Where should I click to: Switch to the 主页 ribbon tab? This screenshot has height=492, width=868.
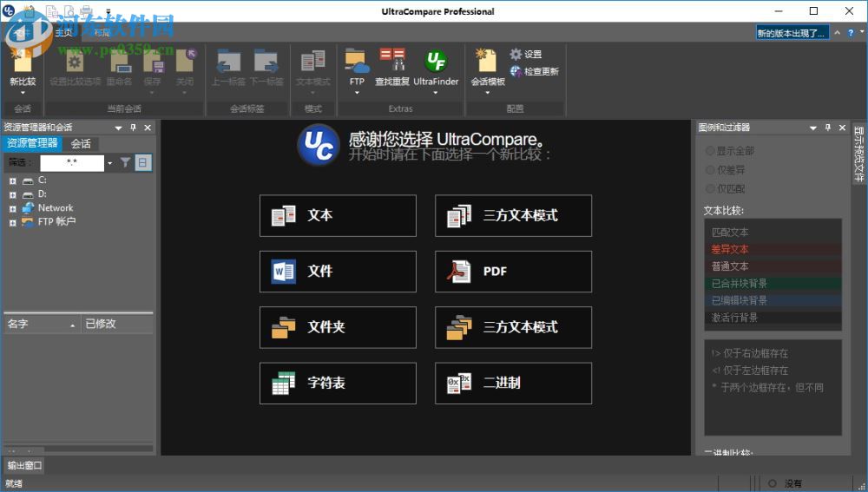pyautogui.click(x=63, y=33)
